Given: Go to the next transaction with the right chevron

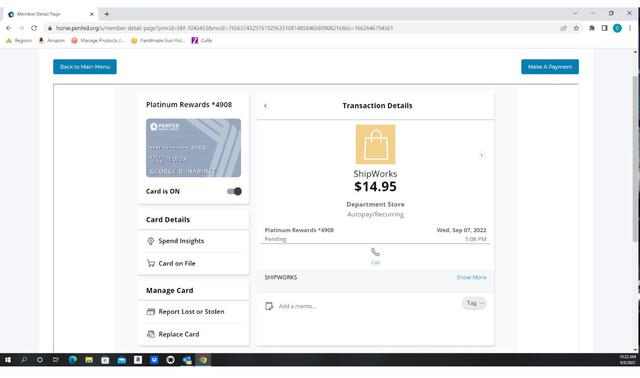Looking at the screenshot, I should click(x=481, y=155).
